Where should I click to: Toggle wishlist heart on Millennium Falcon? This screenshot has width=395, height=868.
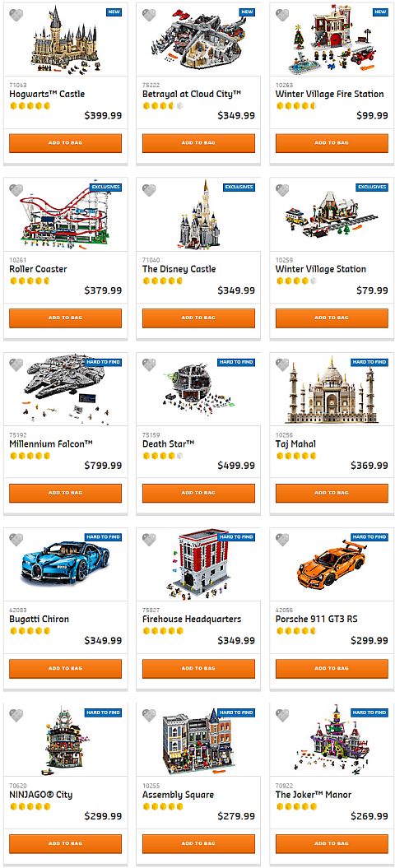pyautogui.click(x=16, y=364)
